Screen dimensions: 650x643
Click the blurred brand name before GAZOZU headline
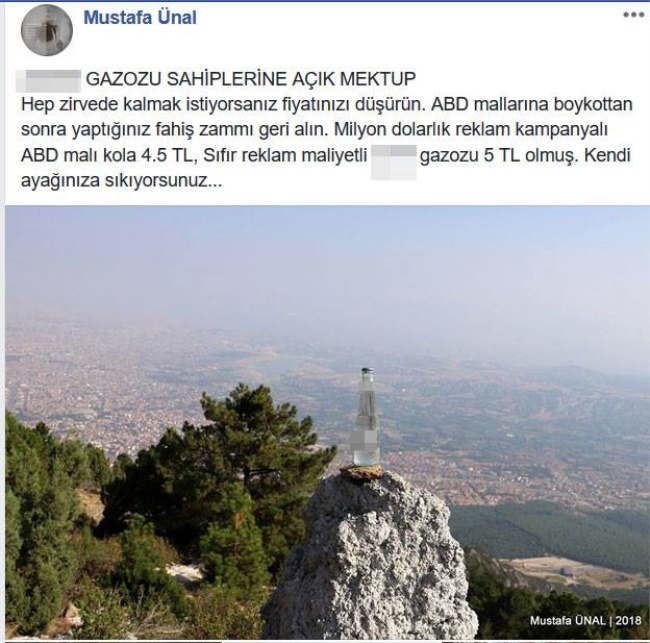click(x=48, y=81)
